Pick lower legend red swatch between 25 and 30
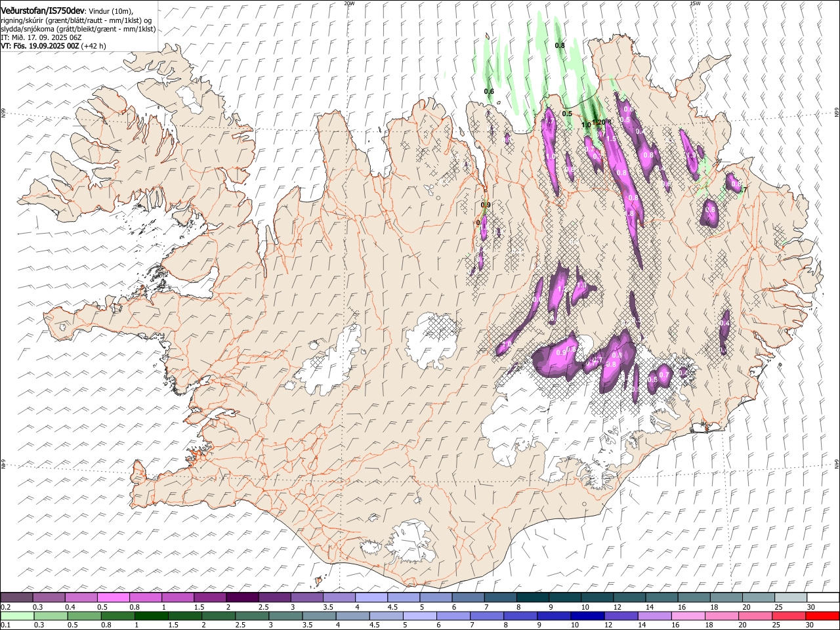This screenshot has height=630, width=840. (788, 616)
